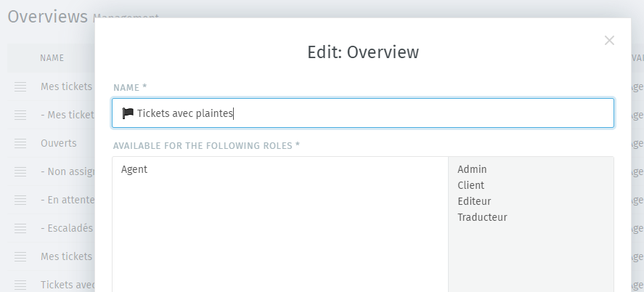Grab drag handle for Ouverts row
644x292 pixels.
(x=20, y=143)
